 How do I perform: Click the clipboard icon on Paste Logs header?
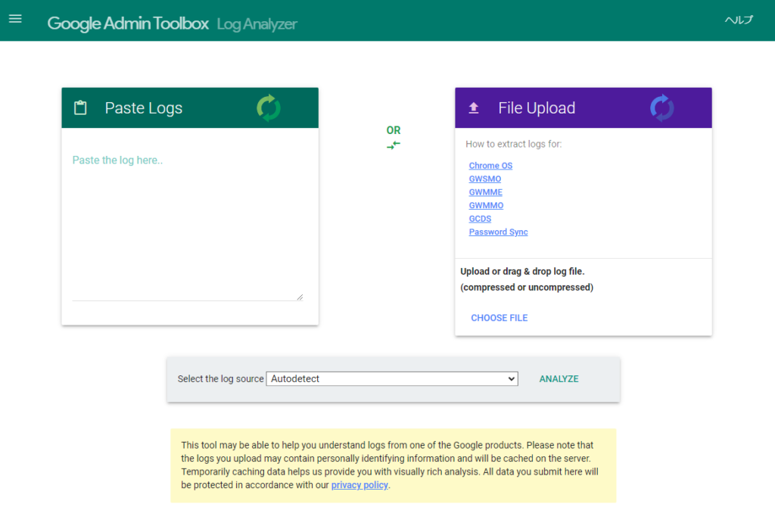(x=79, y=107)
